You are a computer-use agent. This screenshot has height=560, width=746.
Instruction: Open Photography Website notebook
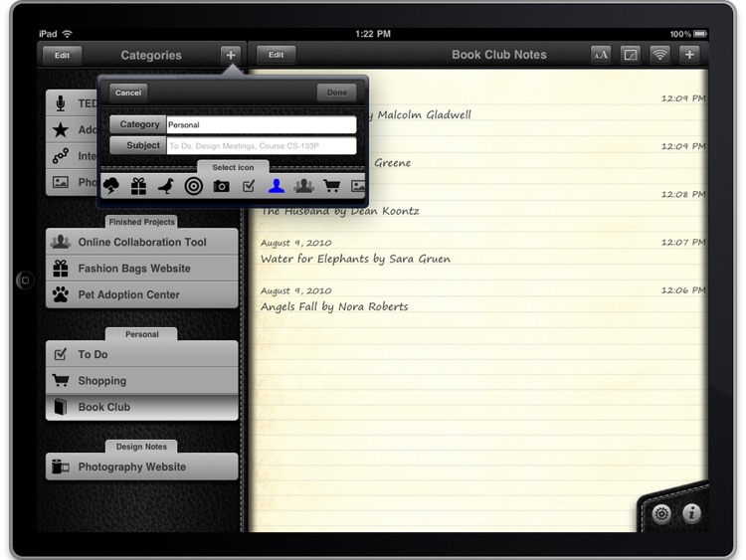[142, 467]
